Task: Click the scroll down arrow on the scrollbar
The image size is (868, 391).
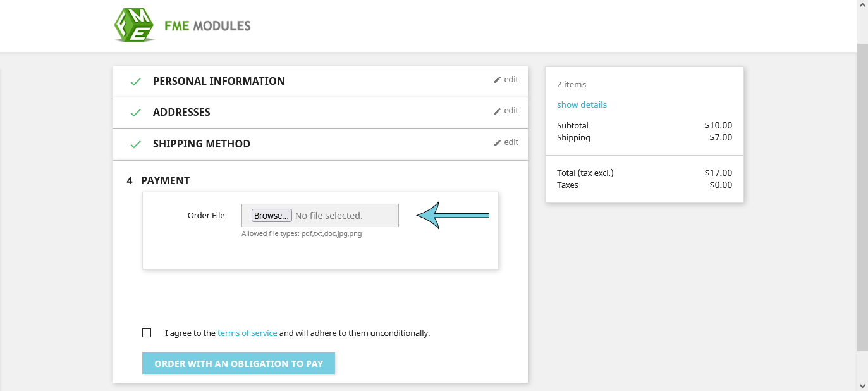Action: tap(862, 385)
